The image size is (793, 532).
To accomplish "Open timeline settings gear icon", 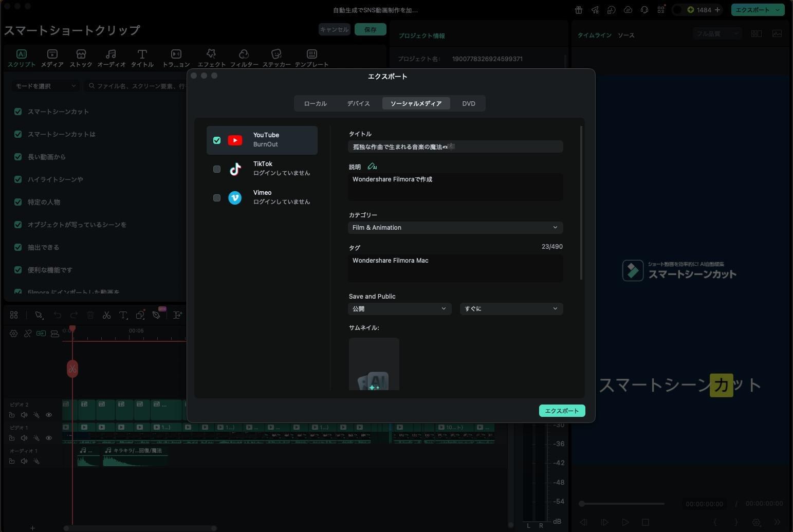I will pos(14,334).
